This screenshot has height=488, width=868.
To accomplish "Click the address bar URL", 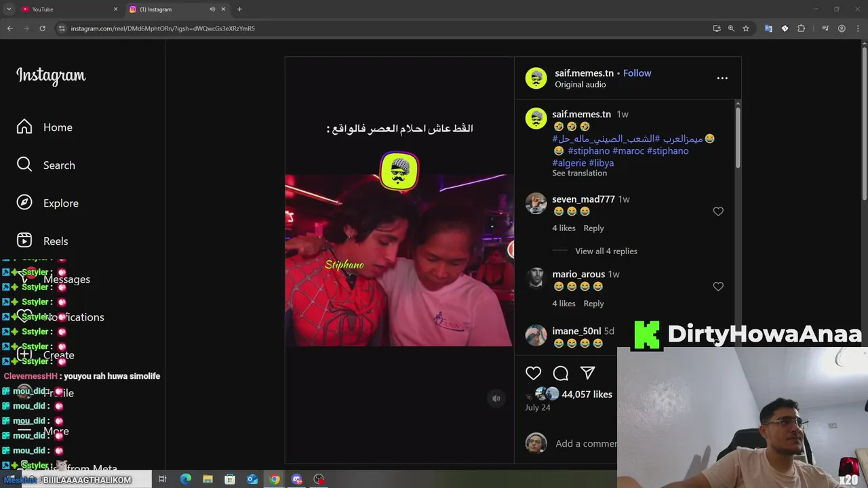I will (x=163, y=28).
